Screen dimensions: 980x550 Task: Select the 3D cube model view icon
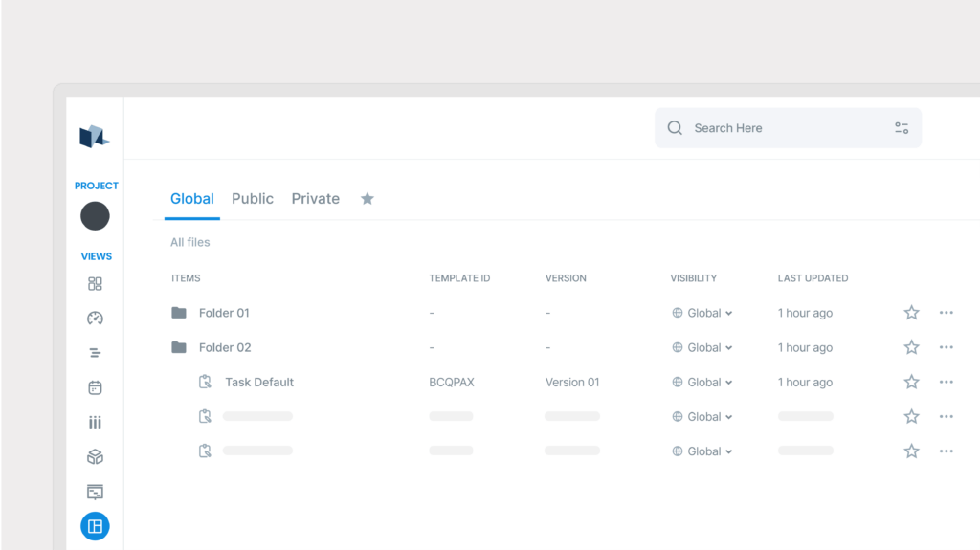click(95, 457)
